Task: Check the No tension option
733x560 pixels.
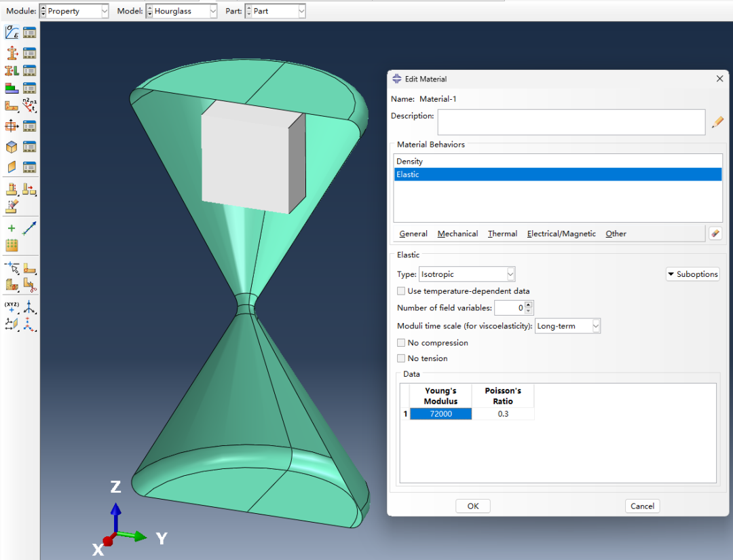Action: 401,358
